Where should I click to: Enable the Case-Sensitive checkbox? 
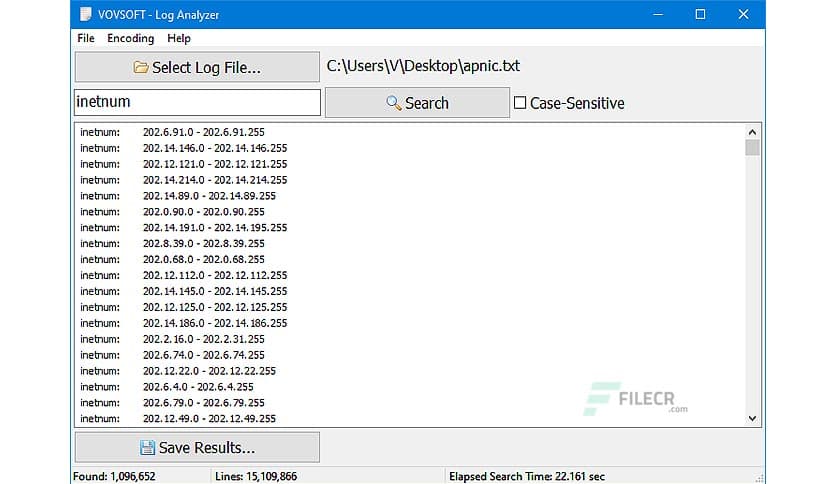[x=520, y=102]
